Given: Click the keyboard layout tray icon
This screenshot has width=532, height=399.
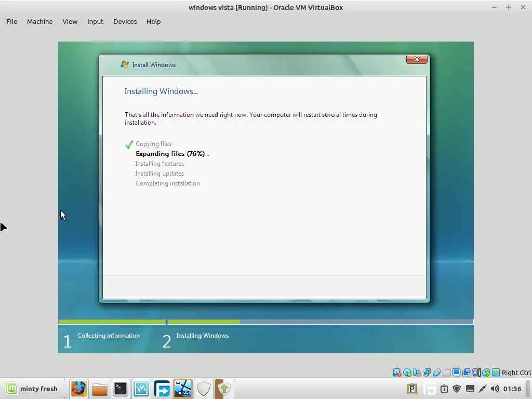Looking at the screenshot, I should 470,389.
